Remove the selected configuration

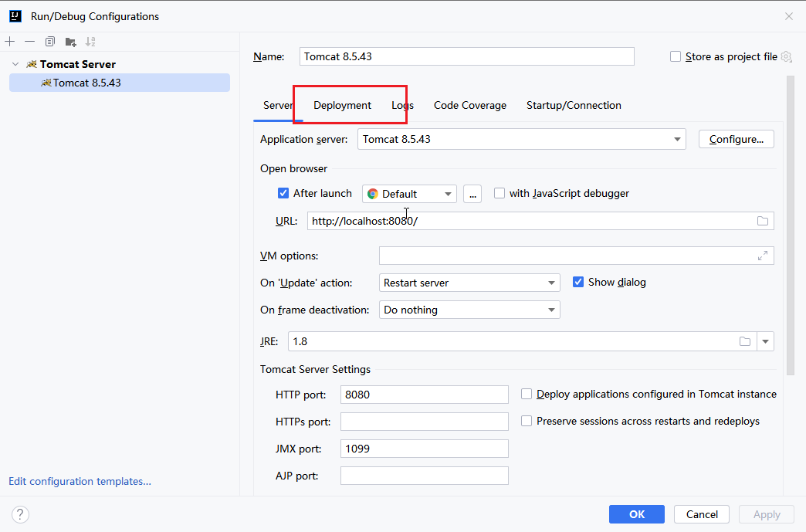pyautogui.click(x=29, y=42)
